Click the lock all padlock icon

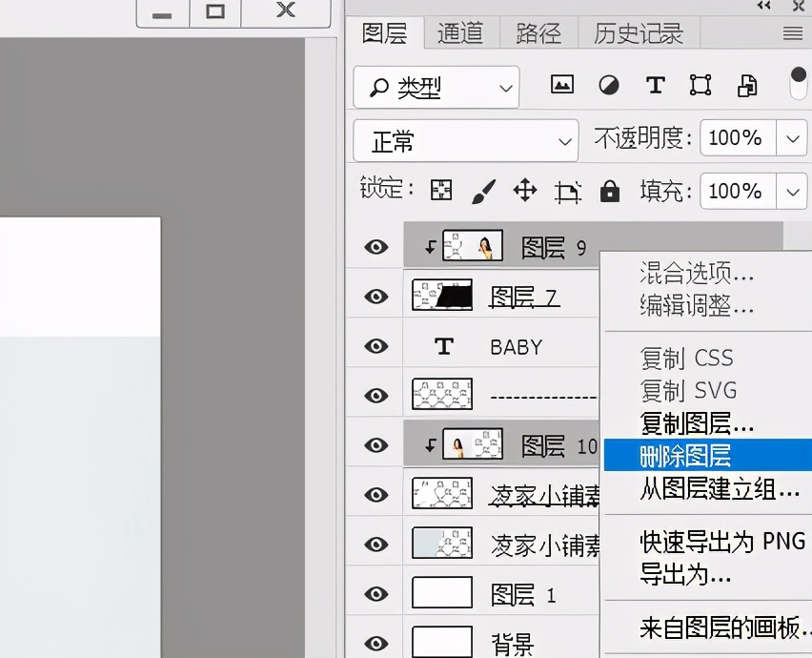(x=608, y=191)
